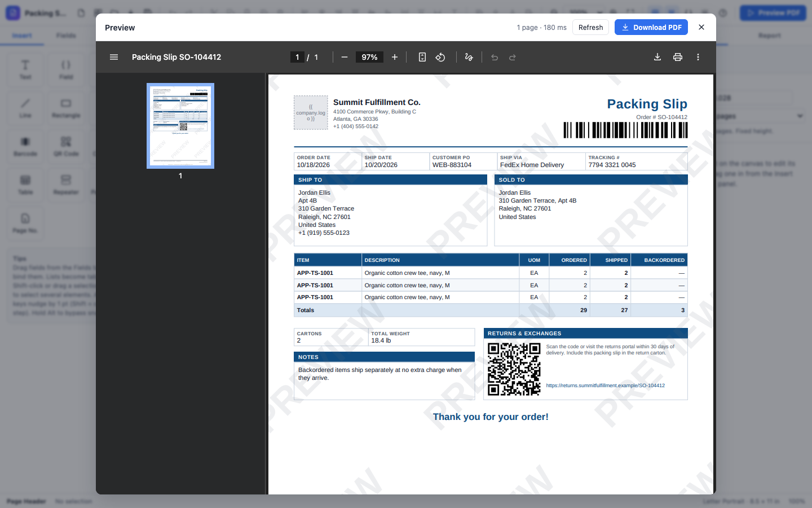Close the Preview dialog
This screenshot has width=812, height=508.
click(x=701, y=27)
